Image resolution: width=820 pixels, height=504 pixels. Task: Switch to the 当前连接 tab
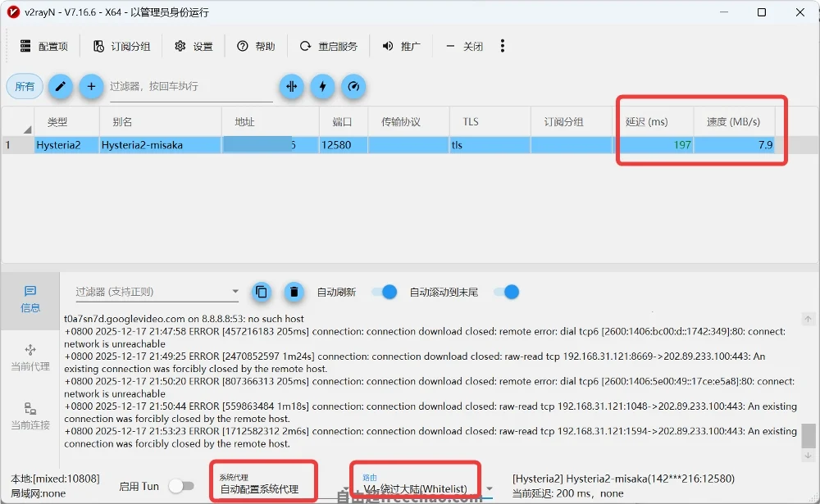[30, 416]
